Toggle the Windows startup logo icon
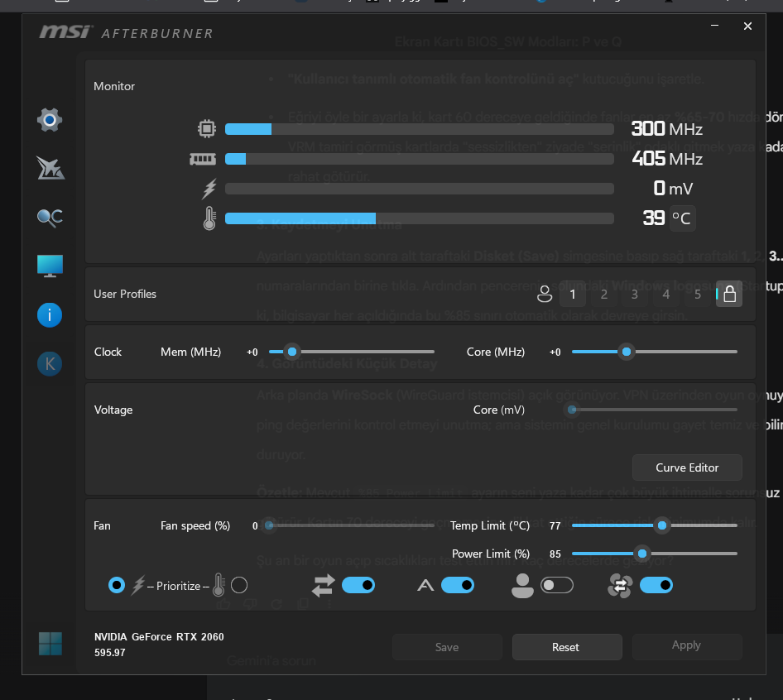 (x=50, y=644)
